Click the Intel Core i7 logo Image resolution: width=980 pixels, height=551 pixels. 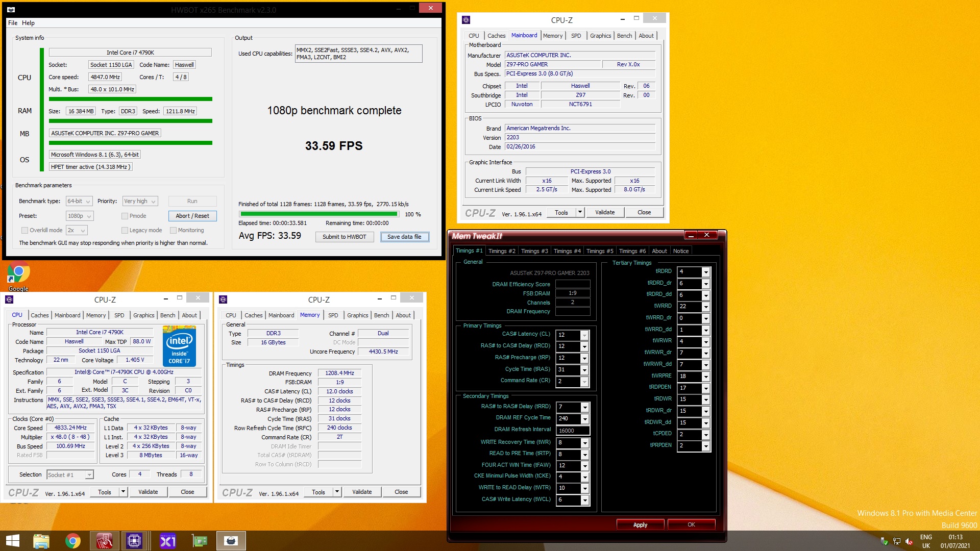(x=179, y=347)
